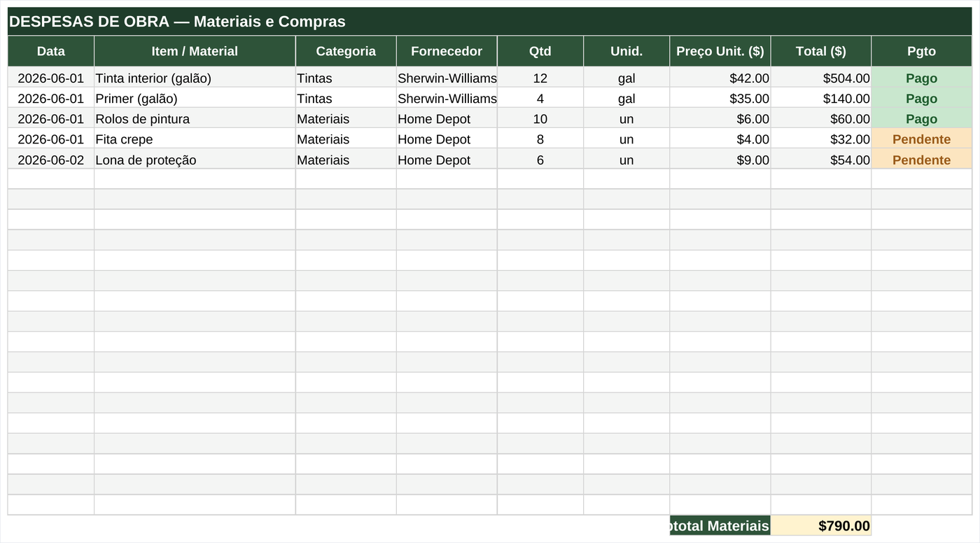Click the total '$60.00'
The image size is (980, 543).
pos(821,118)
